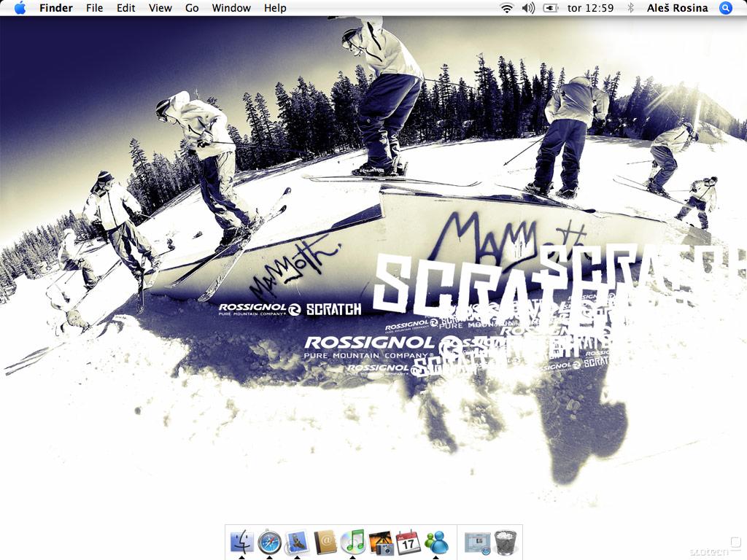Image resolution: width=747 pixels, height=560 pixels.
Task: Open the Finder application menu
Action: click(55, 7)
